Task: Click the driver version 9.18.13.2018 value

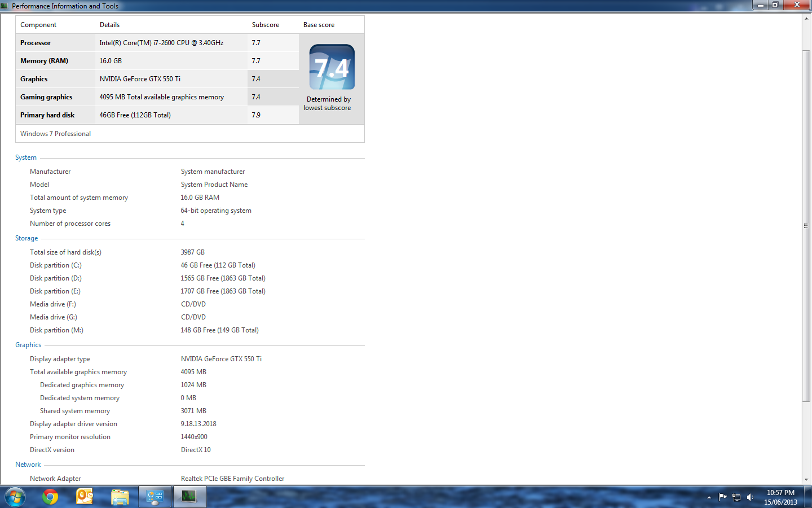Action: [198, 424]
